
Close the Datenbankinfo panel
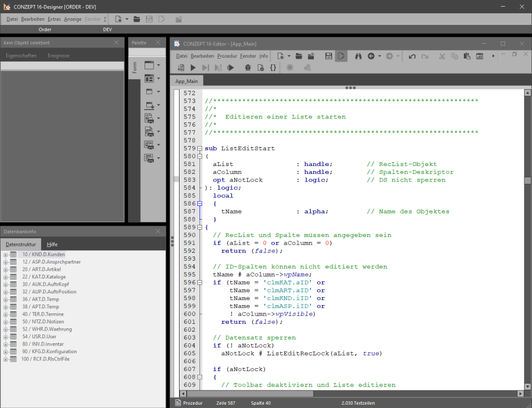(158, 231)
